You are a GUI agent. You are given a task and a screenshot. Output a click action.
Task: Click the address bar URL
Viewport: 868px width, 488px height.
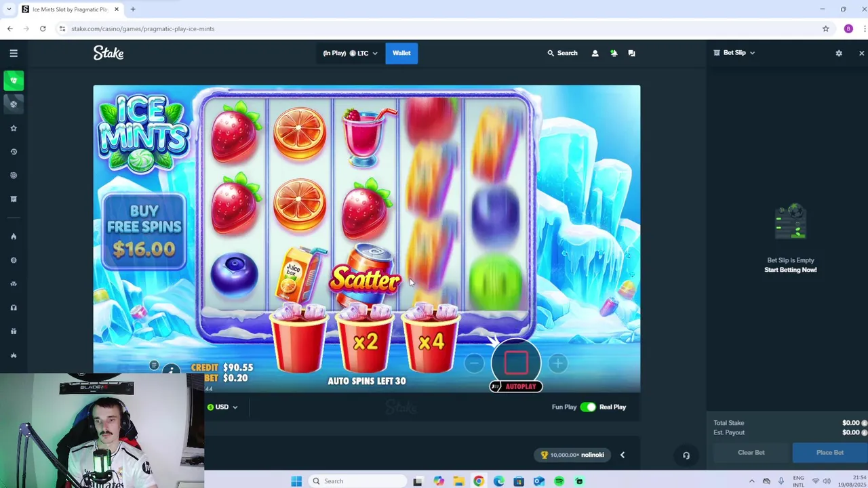click(143, 28)
